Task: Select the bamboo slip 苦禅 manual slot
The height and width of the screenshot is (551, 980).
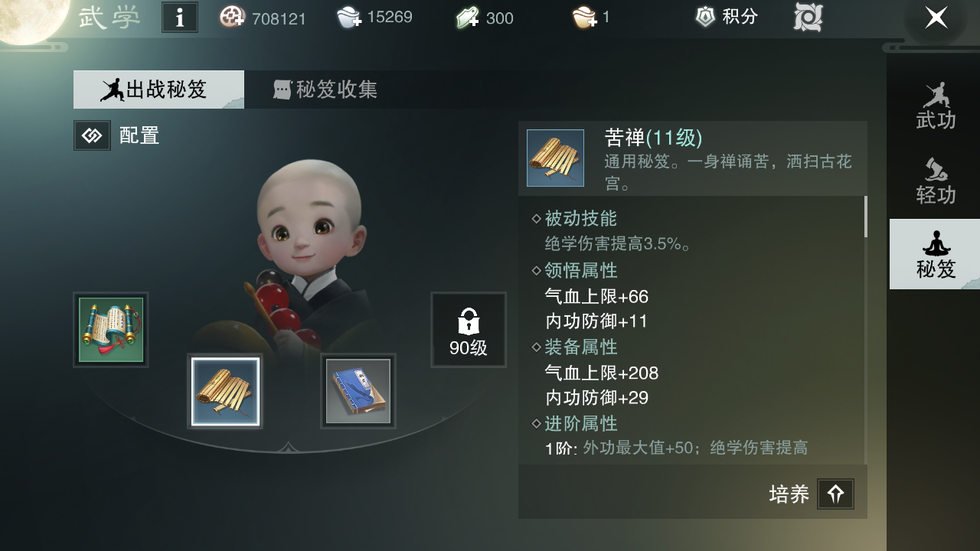Action: pos(225,391)
